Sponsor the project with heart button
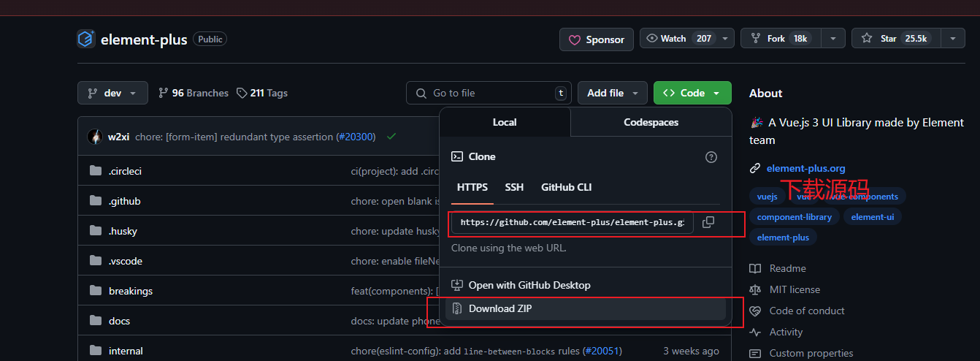The width and height of the screenshot is (980, 361). tap(597, 39)
